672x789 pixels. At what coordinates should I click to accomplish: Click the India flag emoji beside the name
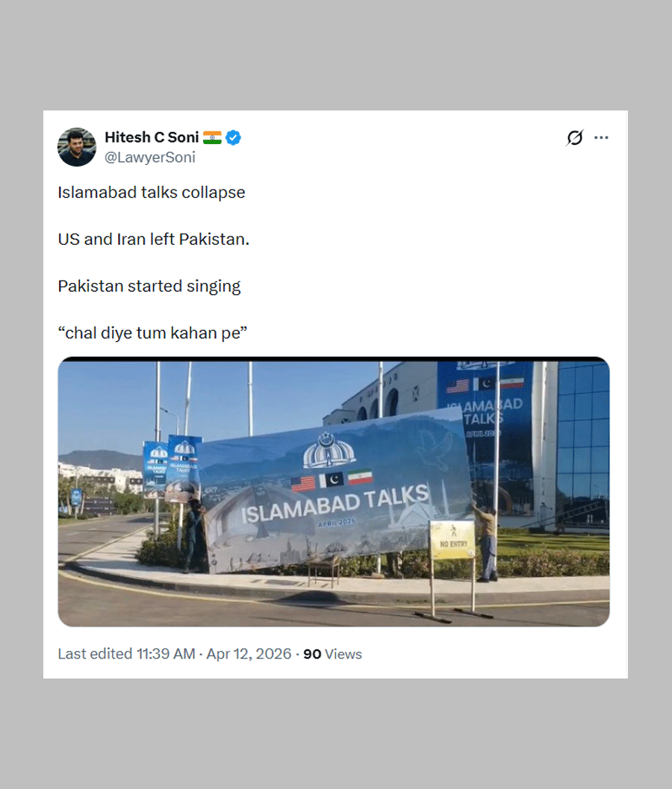pos(212,137)
